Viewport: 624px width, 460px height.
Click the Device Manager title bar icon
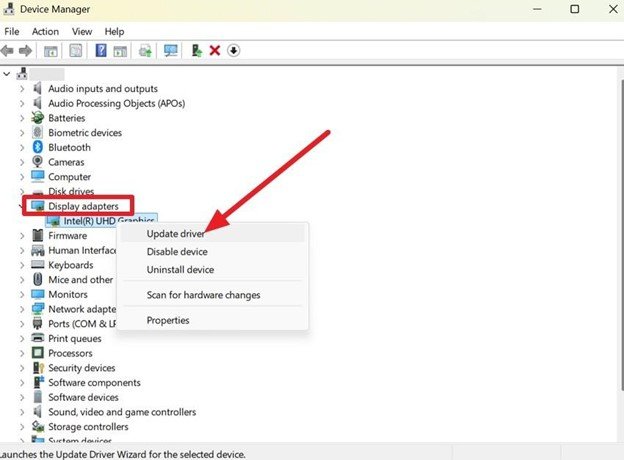click(x=9, y=9)
